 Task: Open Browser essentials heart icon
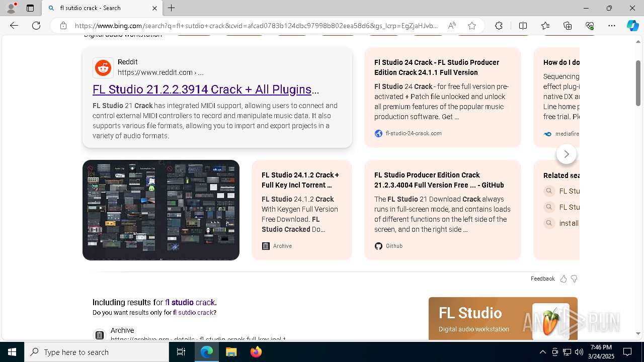(590, 26)
